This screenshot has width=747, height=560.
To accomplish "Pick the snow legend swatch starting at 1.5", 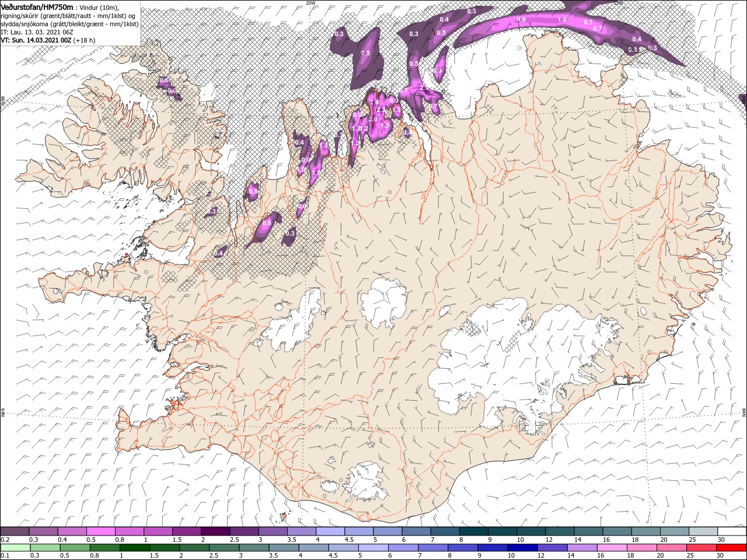I will [x=187, y=531].
